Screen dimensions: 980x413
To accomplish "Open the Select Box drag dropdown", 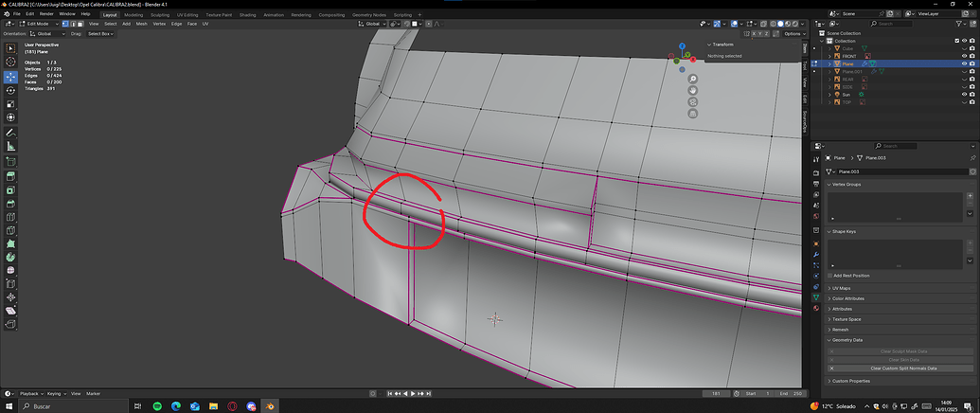I will [x=100, y=34].
